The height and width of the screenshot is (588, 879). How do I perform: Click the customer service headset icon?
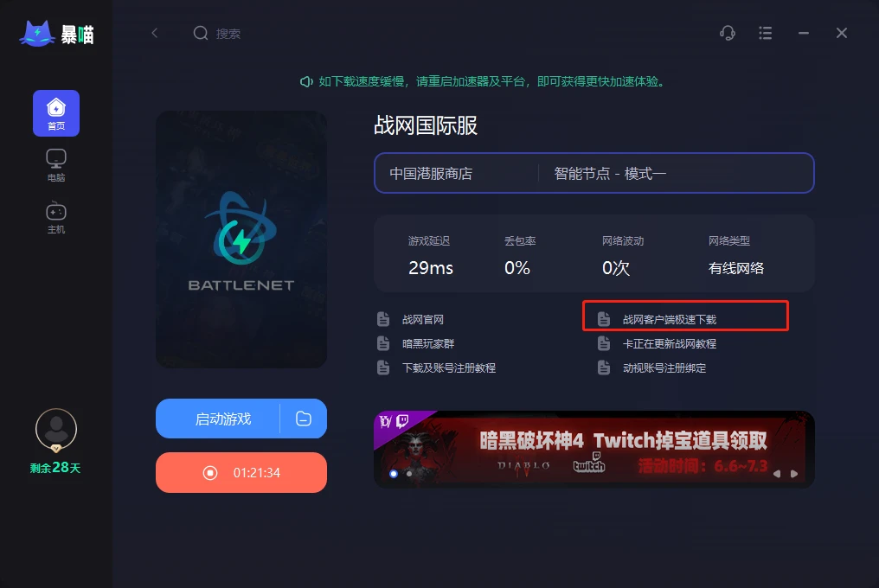point(727,33)
